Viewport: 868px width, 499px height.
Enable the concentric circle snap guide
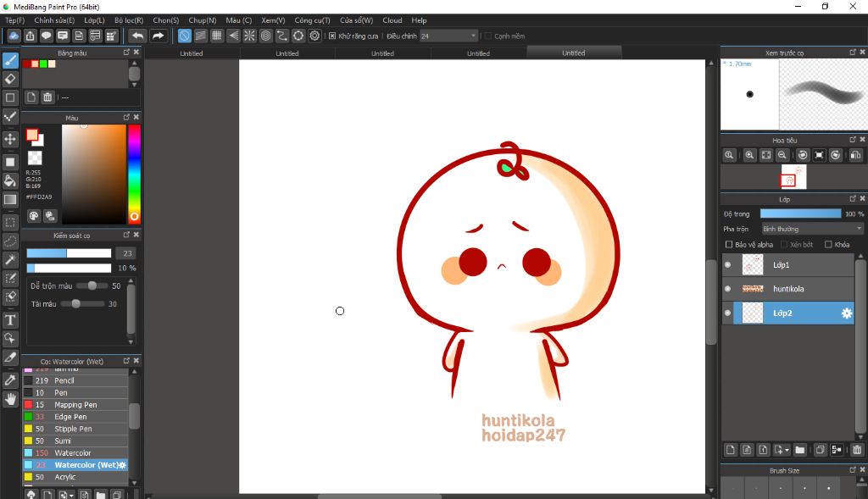point(265,36)
